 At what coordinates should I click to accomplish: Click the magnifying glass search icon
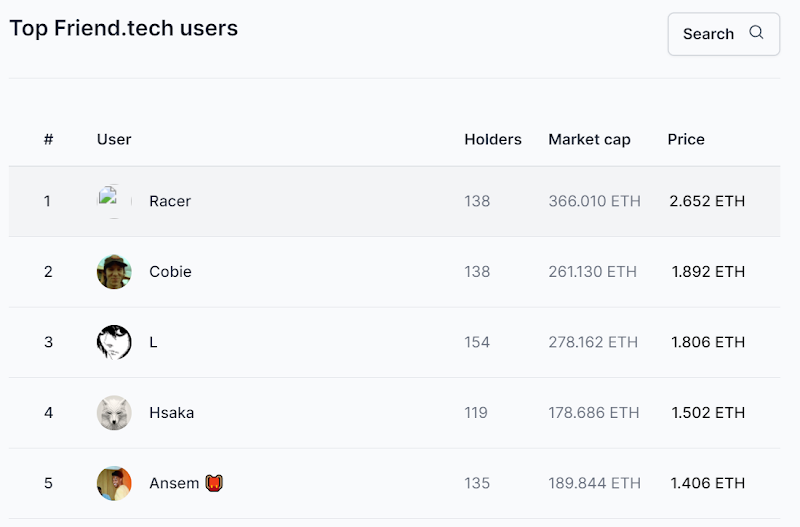[x=756, y=33]
